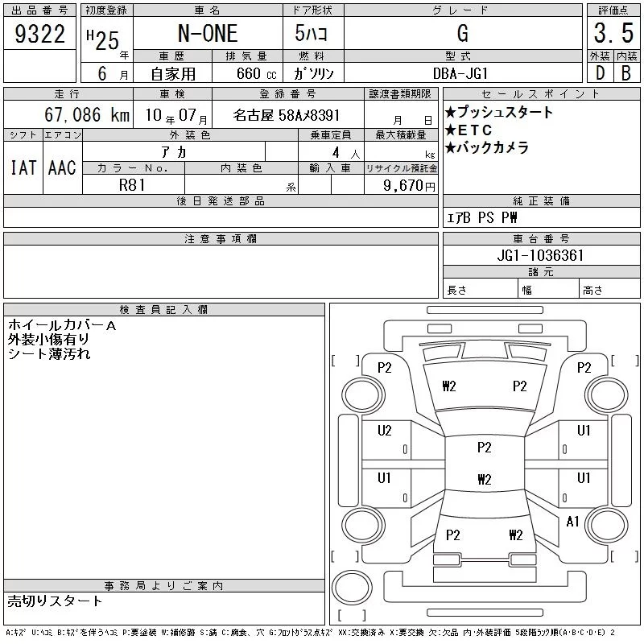
Task: Select the fuel type ガソリン
Action: coord(313,73)
